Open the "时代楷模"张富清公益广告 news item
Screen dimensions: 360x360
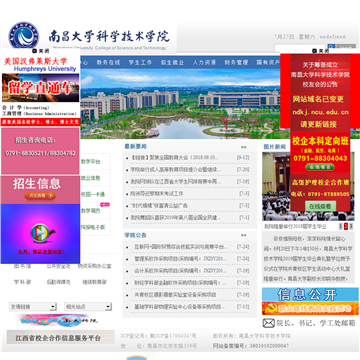pyautogui.click(x=159, y=206)
